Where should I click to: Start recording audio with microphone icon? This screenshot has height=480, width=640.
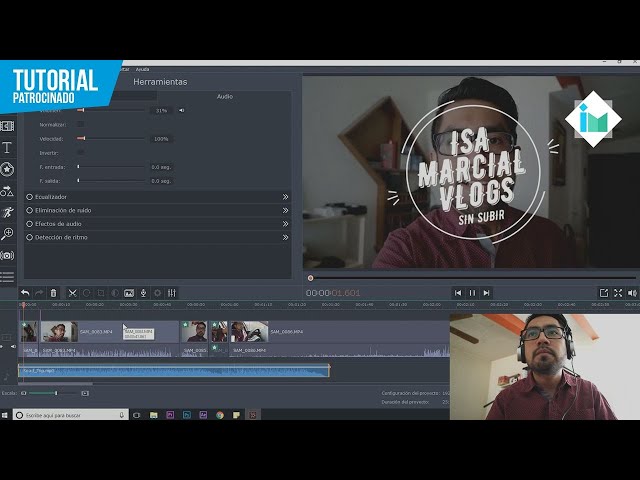click(143, 293)
